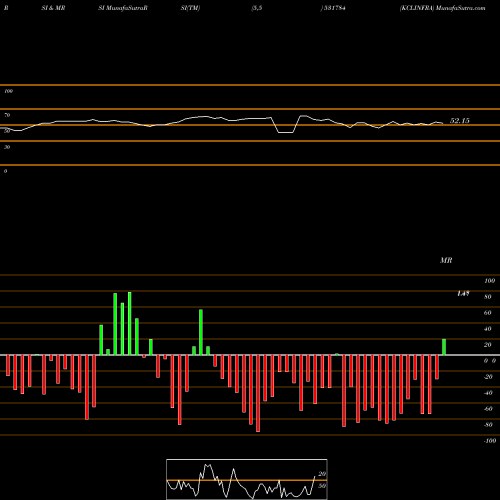This screenshot has height=500, width=500.
Task: Click the RSI value label 52.15
Action: tap(460, 121)
